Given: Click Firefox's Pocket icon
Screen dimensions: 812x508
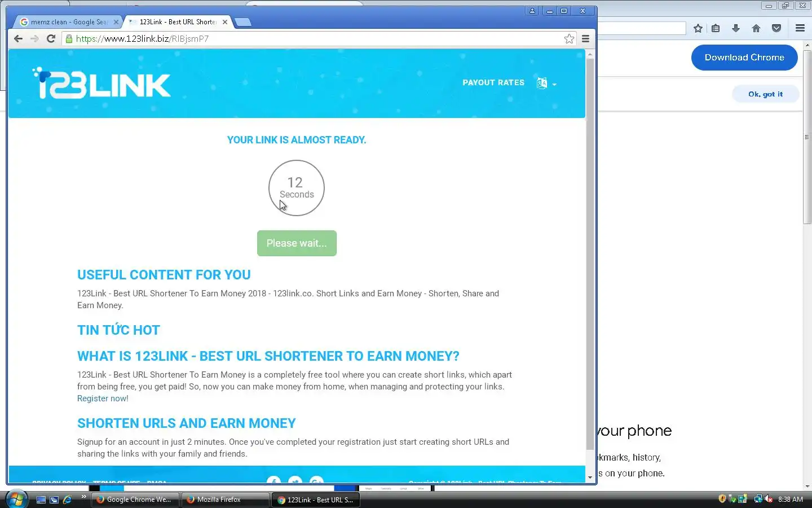Looking at the screenshot, I should coord(776,28).
